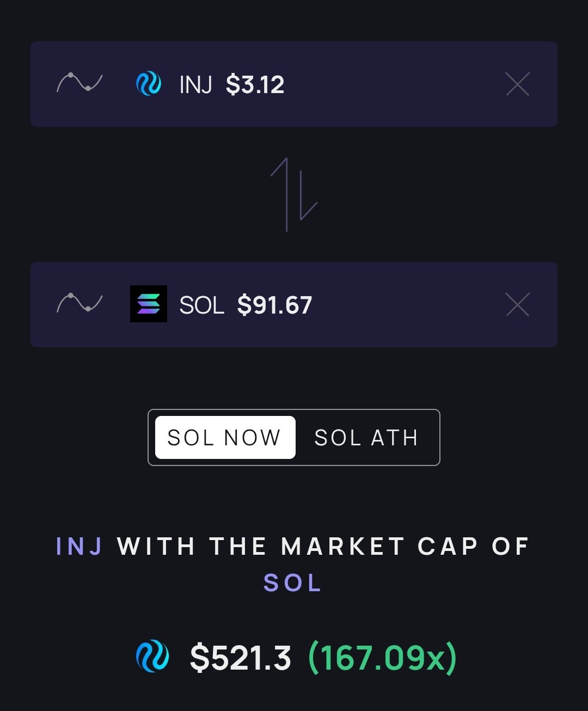
Task: Open the chart icon for INJ
Action: (79, 83)
